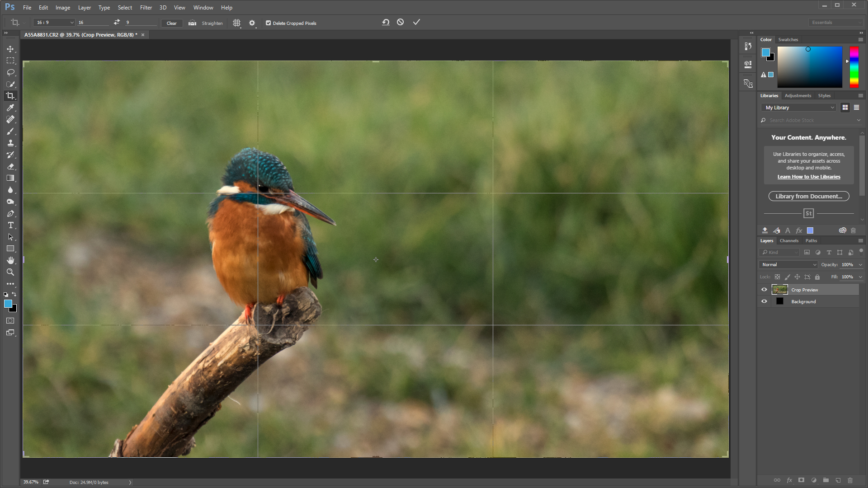Open the Learn How to Use Libraries link
868x488 pixels.
(808, 177)
